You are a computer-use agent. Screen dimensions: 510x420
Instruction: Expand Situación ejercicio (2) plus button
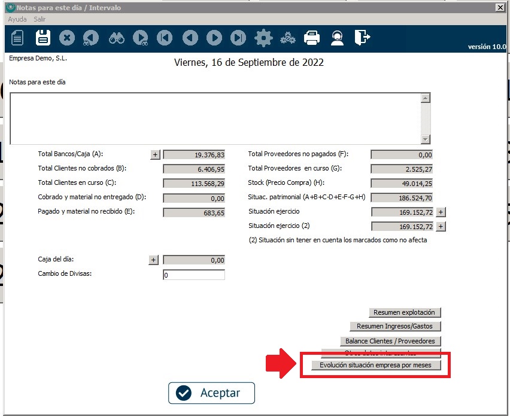click(x=441, y=226)
